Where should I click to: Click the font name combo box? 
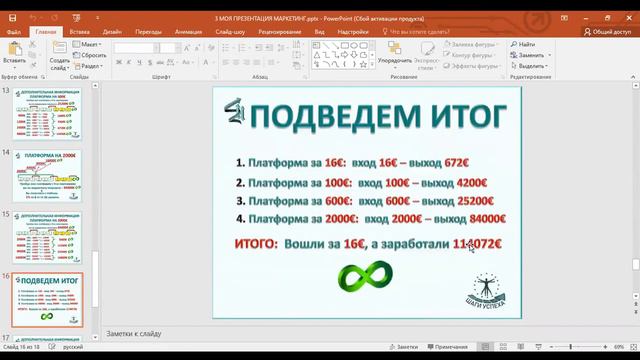[x=136, y=48]
